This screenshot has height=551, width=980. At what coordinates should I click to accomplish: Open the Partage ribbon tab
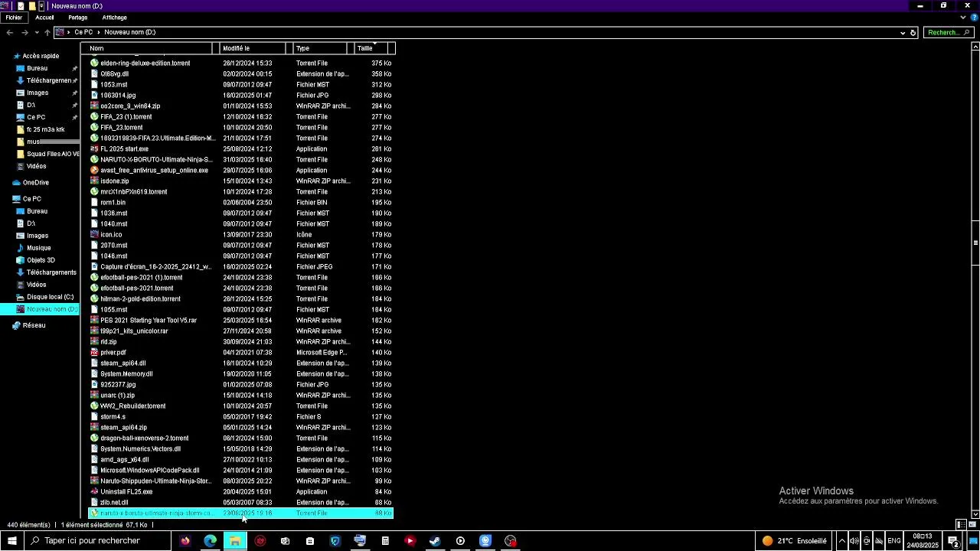[78, 18]
